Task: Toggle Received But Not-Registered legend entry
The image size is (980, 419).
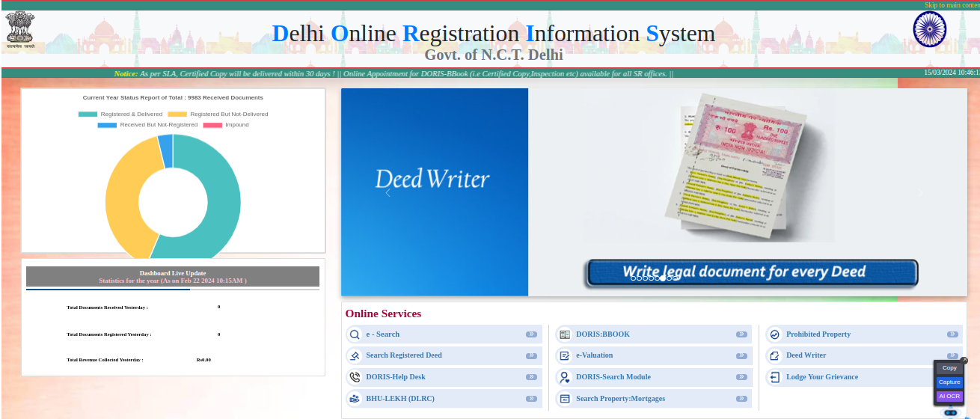Action: click(x=147, y=124)
